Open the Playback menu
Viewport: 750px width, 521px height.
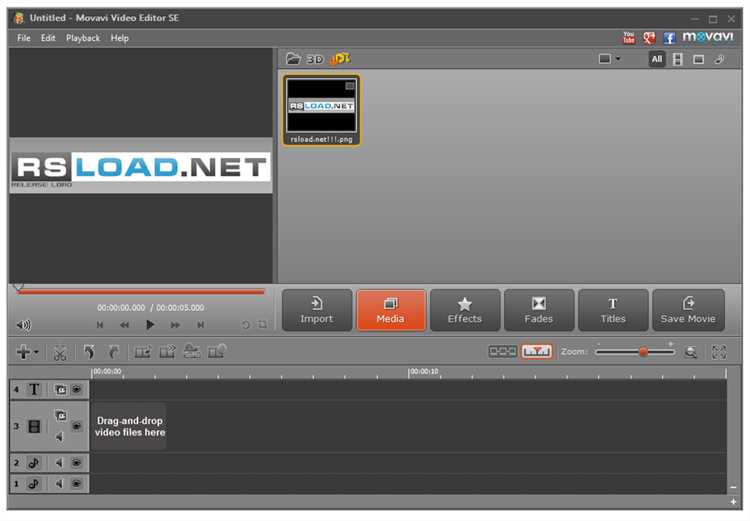83,38
